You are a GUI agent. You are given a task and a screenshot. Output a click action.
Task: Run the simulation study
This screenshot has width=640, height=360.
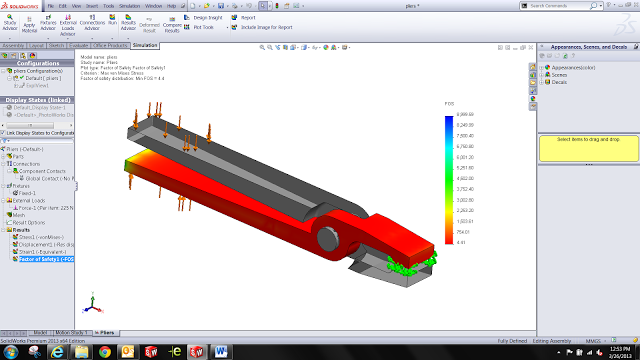112,20
